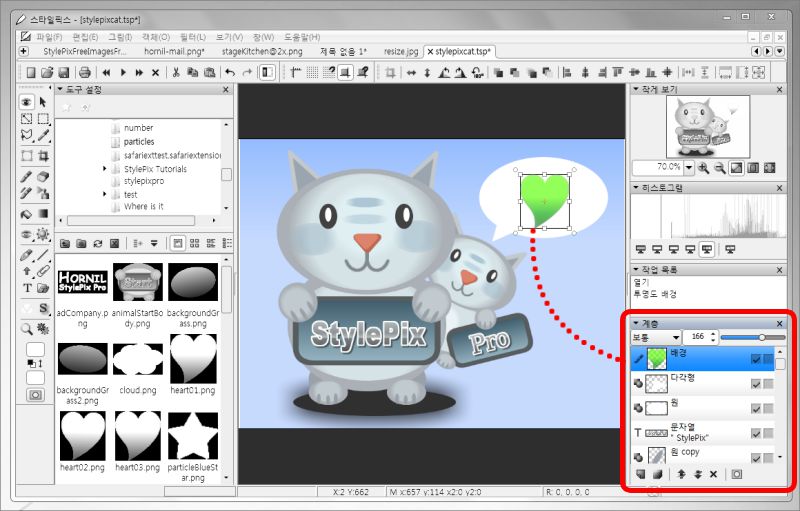Switch to hornil-mail.png tab
This screenshot has height=511, width=800.
(174, 52)
